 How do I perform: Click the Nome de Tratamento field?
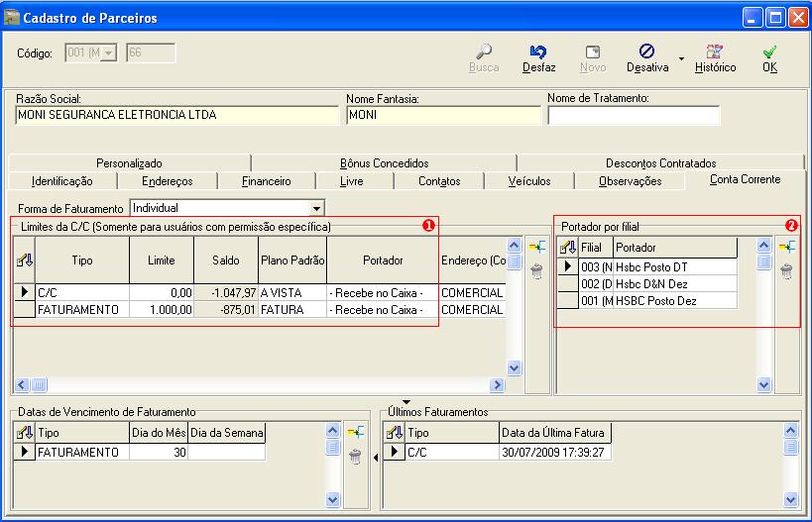click(x=634, y=115)
